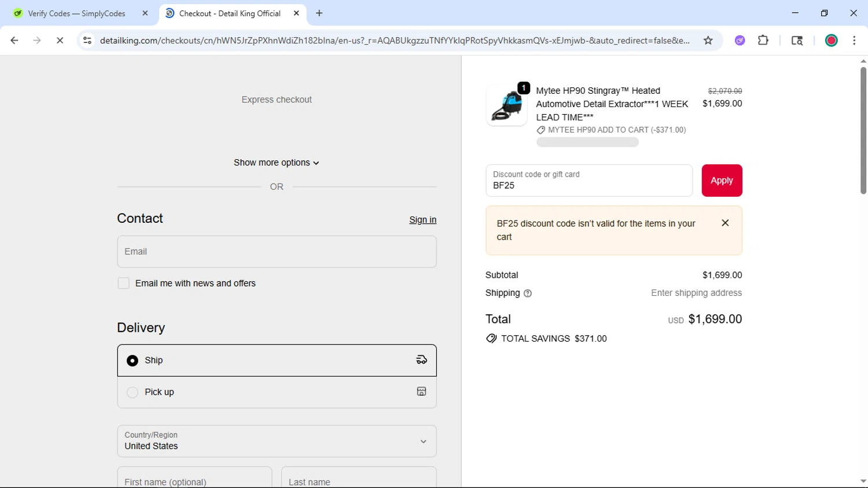868x488 pixels.
Task: Click scrollbar down arrow
Action: pyautogui.click(x=863, y=481)
